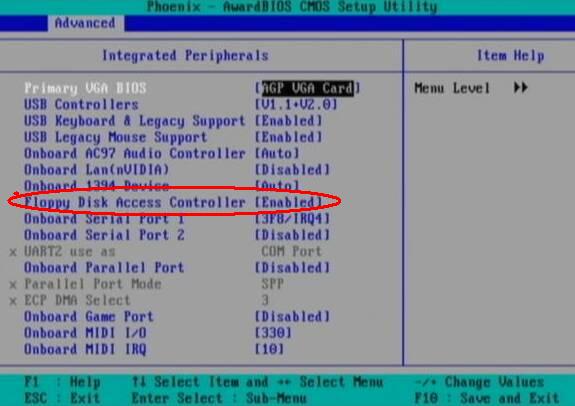
Task: Change the AGP VGA Card value
Action: pyautogui.click(x=308, y=88)
